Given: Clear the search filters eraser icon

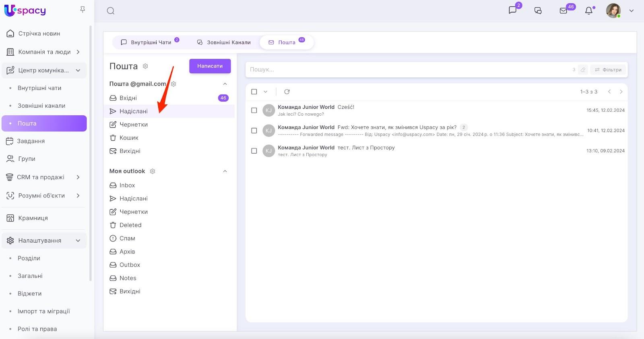Looking at the screenshot, I should coord(583,70).
